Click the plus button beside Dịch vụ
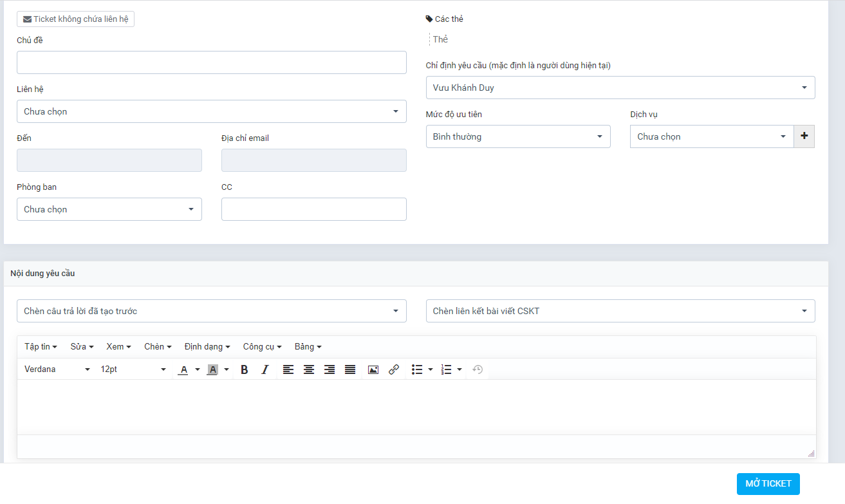Screen dimensions: 845x504 (804, 136)
